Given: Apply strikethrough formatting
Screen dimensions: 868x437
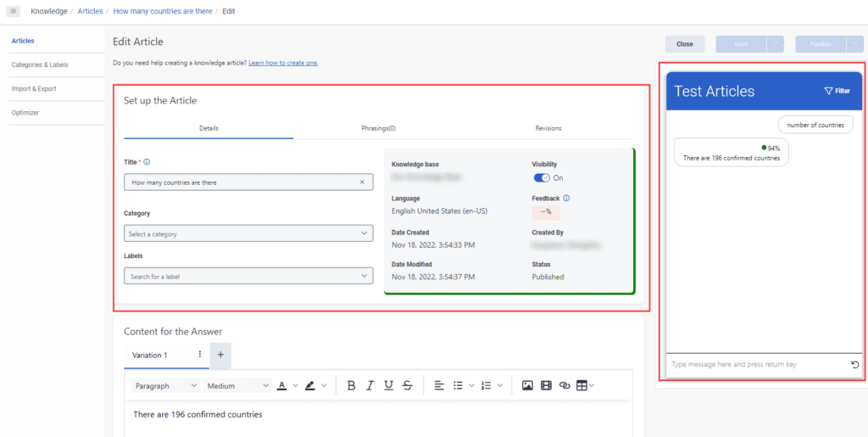Looking at the screenshot, I should (408, 385).
